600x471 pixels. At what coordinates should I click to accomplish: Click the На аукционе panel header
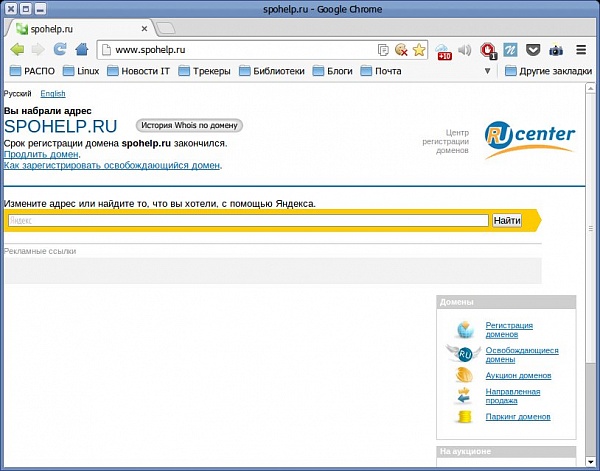(506, 452)
